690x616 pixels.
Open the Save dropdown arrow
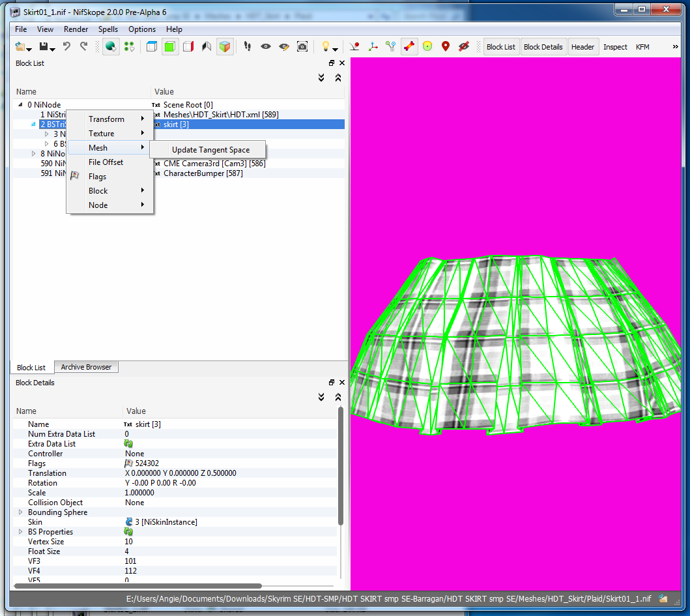click(x=52, y=50)
